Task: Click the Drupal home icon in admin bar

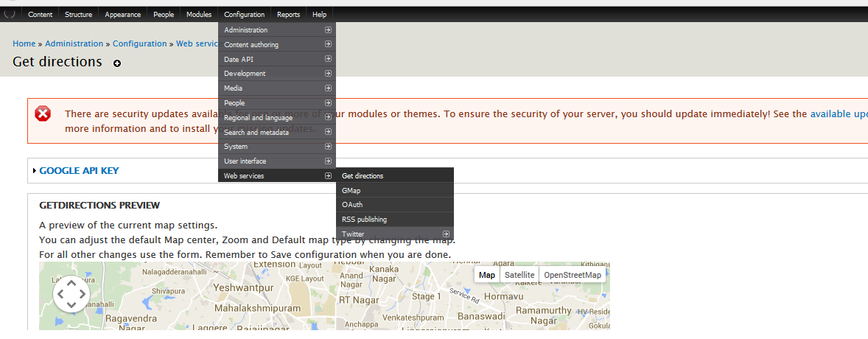Action: click(10, 14)
